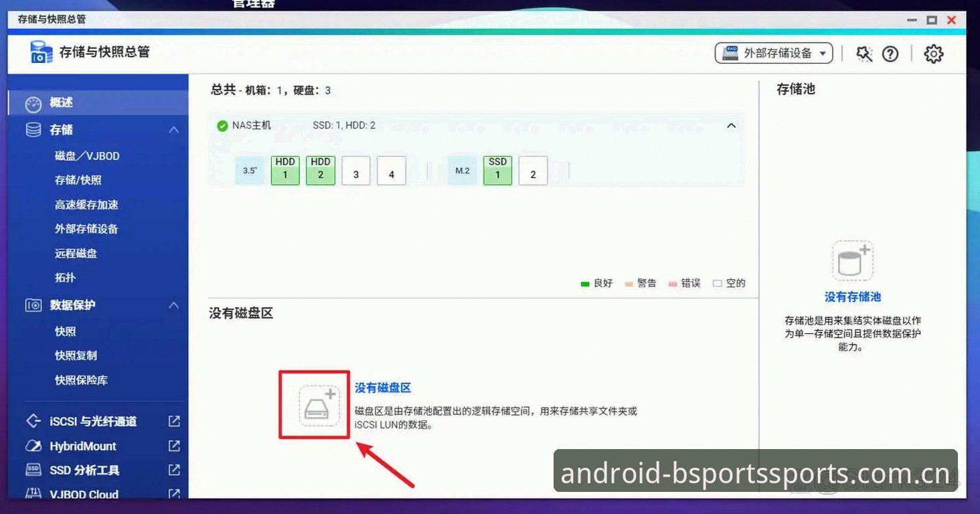Click the HybridMount cloud icon
The image size is (980, 514).
(x=33, y=446)
